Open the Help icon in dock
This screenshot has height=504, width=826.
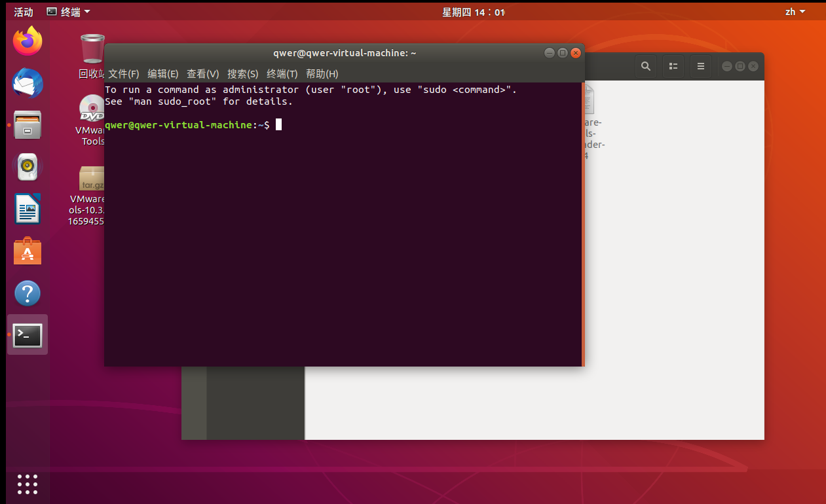click(x=28, y=293)
